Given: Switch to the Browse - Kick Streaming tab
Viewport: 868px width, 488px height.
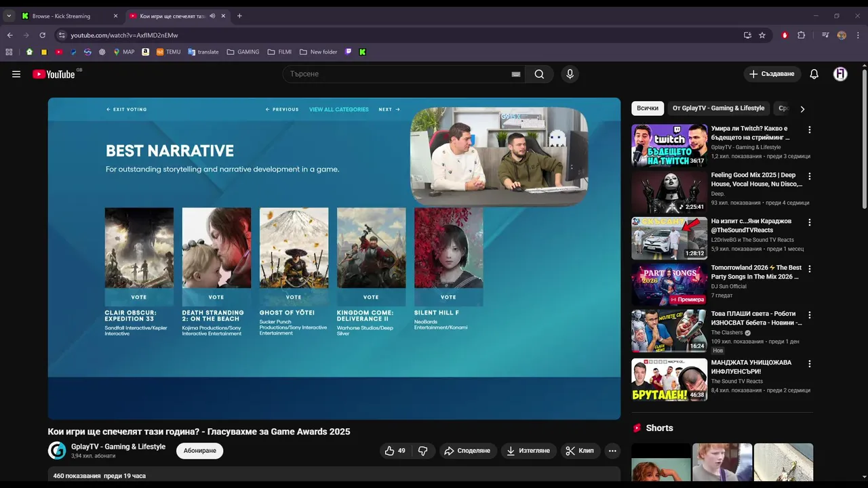Looking at the screenshot, I should (70, 16).
